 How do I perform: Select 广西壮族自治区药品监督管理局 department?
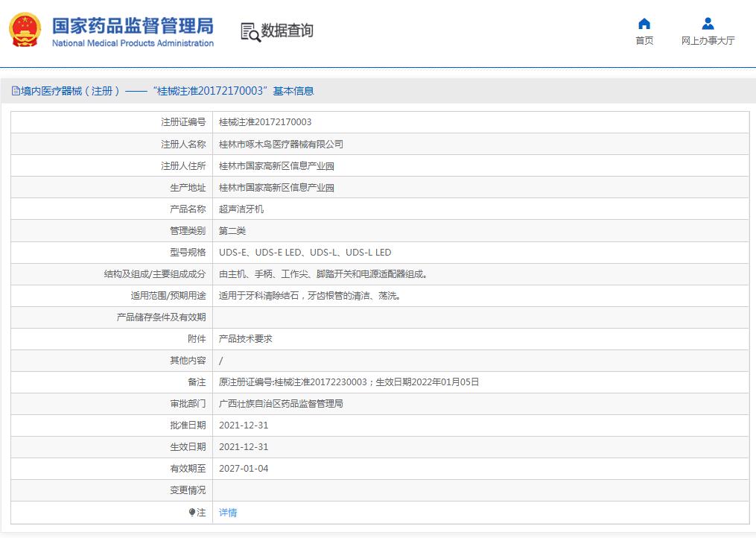point(281,403)
